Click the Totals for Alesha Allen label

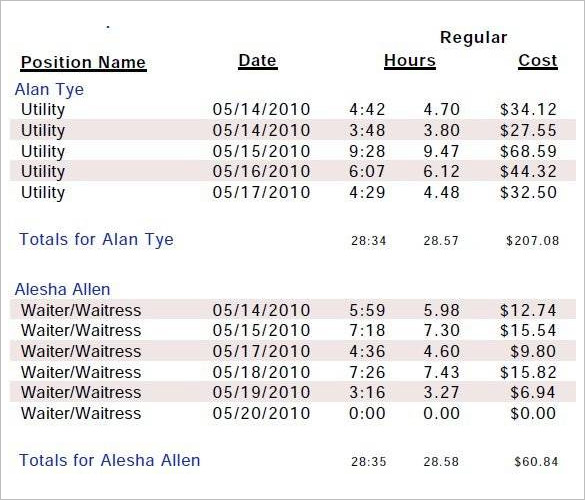click(x=110, y=460)
